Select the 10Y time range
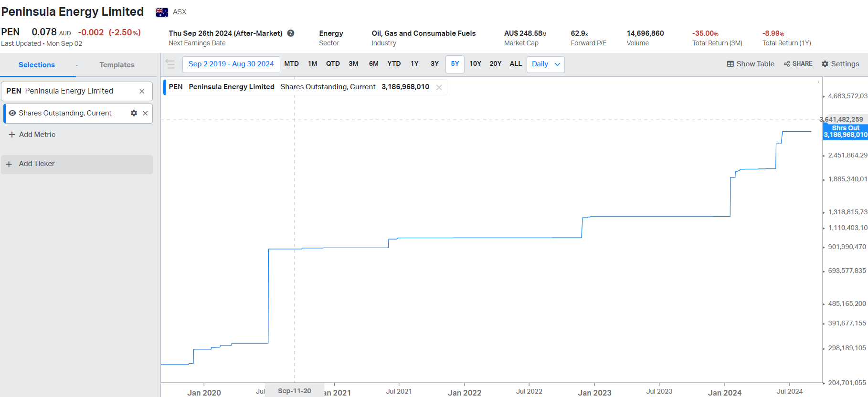 [x=475, y=64]
